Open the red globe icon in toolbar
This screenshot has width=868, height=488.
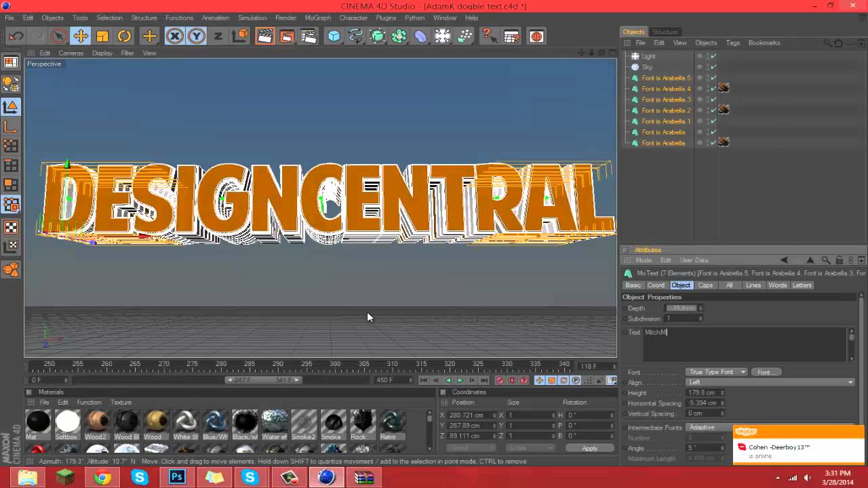[536, 36]
